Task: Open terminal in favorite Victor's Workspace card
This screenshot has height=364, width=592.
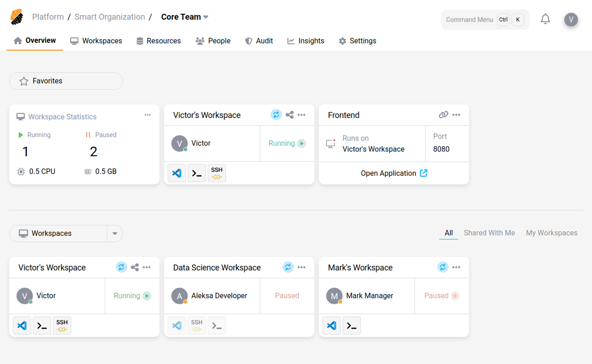Action: click(x=196, y=173)
